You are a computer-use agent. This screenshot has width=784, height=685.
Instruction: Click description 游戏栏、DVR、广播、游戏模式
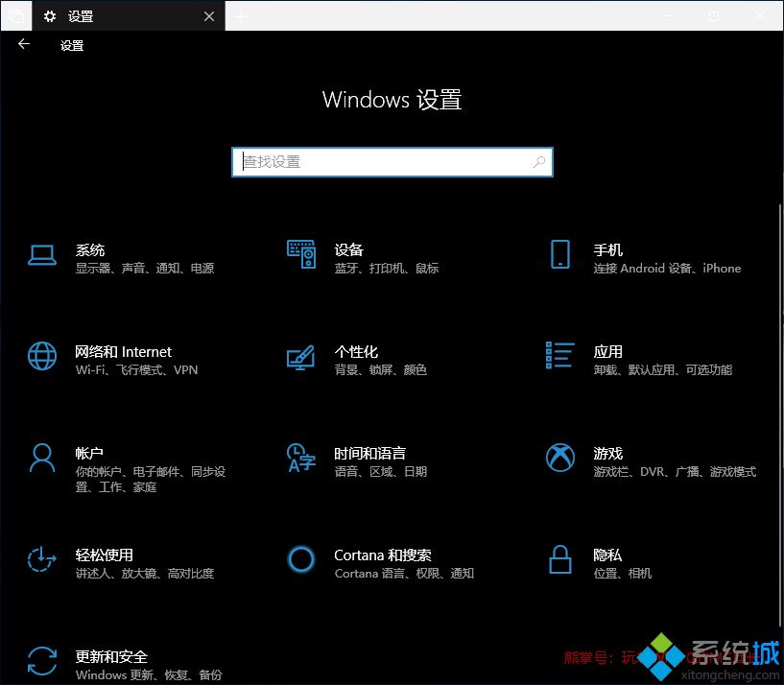point(675,471)
